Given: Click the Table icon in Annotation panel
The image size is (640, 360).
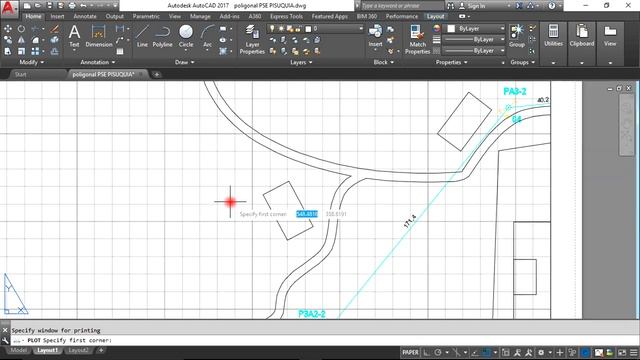Looking at the screenshot, I should tap(120, 51).
